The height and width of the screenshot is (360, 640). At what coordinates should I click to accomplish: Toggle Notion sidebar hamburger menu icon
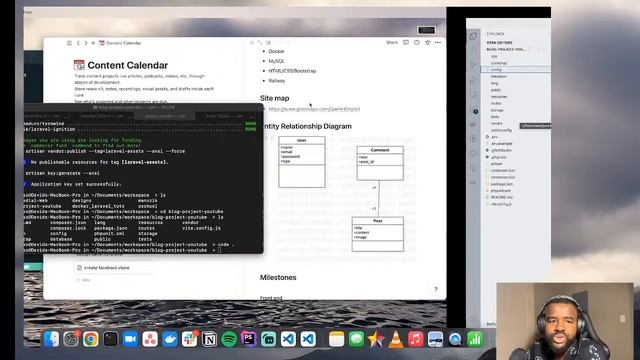(69, 43)
